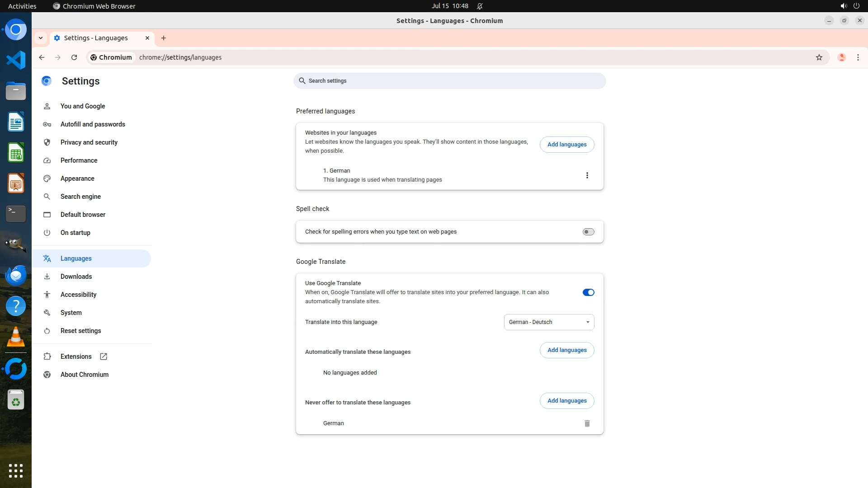Expand the tab search dropdown arrow
Viewport: 868px width, 488px height.
[x=41, y=38]
